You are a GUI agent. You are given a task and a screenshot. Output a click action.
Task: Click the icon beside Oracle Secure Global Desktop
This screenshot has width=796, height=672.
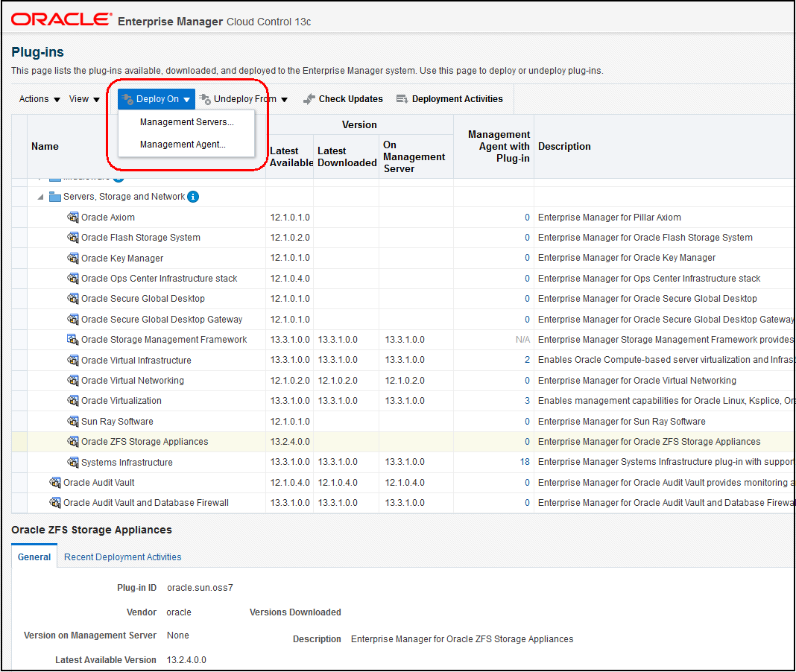(x=73, y=299)
